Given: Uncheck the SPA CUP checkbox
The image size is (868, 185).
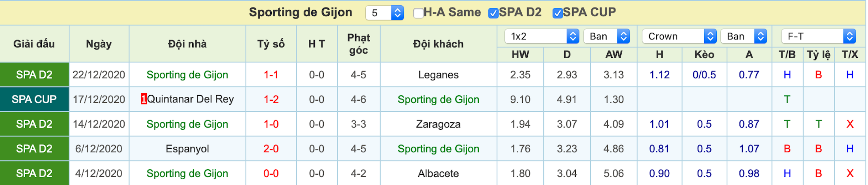Looking at the screenshot, I should pyautogui.click(x=557, y=13).
